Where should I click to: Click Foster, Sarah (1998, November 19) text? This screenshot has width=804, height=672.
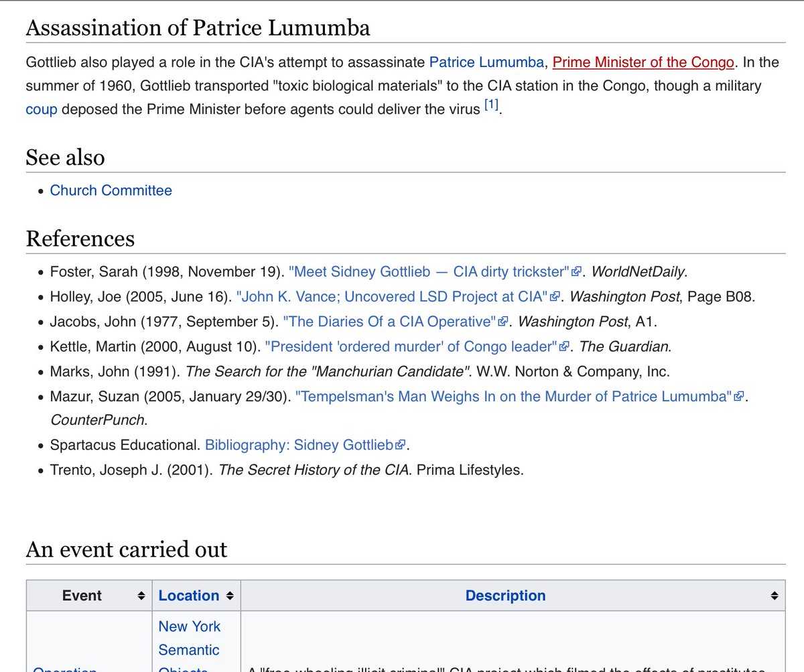point(165,271)
